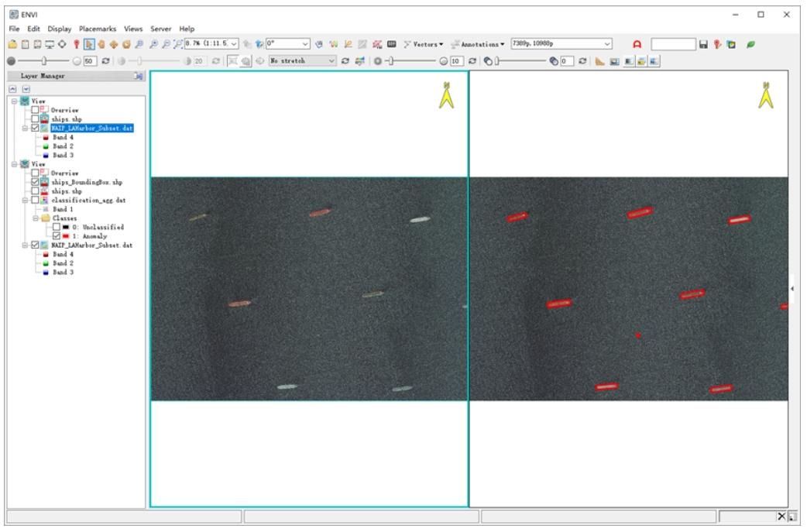This screenshot has height=532, width=807.
Task: Toggle Overview checkbox in first View
Action: point(35,110)
